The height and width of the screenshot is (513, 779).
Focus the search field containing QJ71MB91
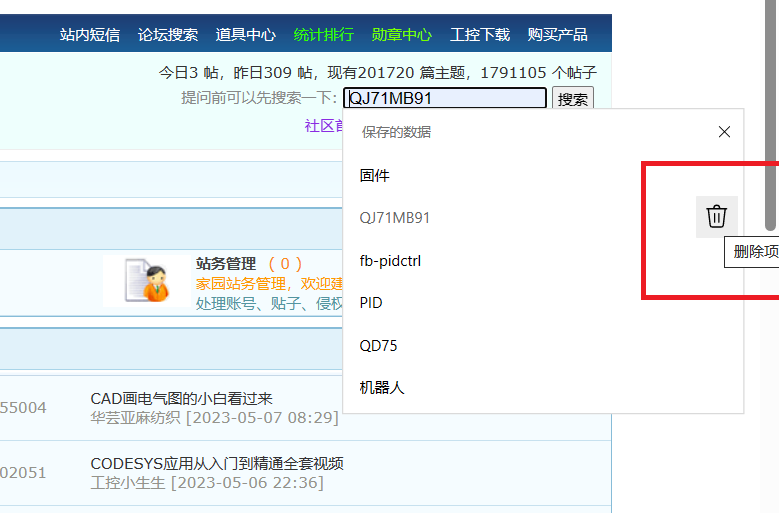(x=444, y=99)
